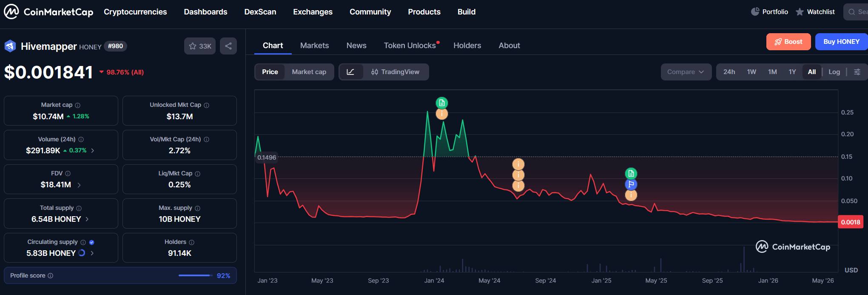Switch to TradingView chart mode
The image size is (868, 295).
pos(395,72)
